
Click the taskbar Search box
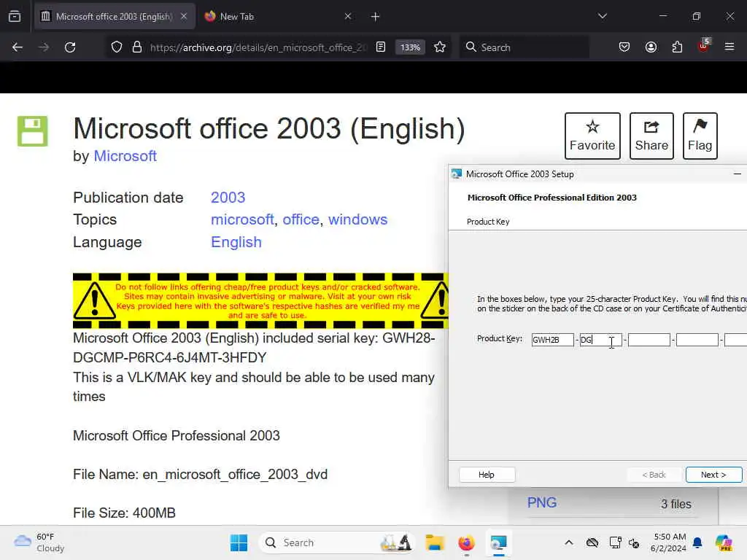click(x=336, y=542)
